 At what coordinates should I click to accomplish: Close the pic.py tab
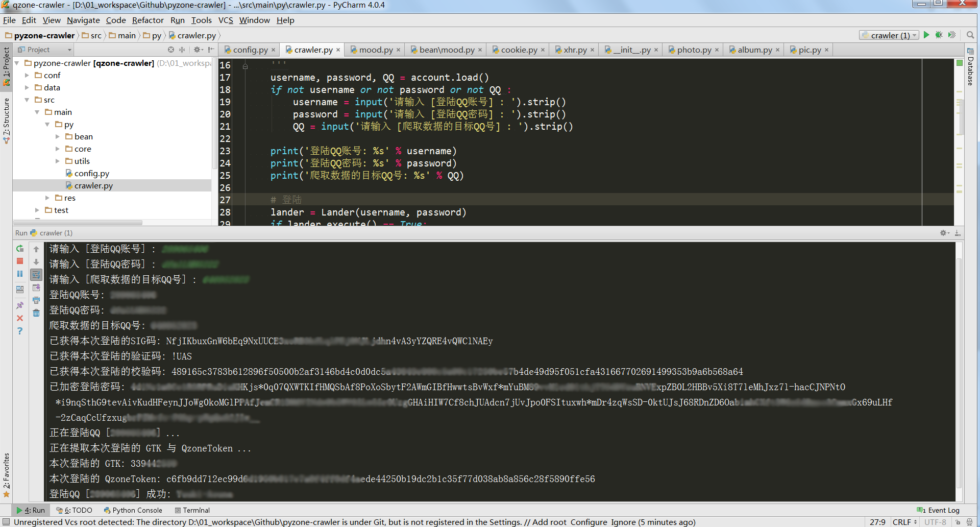(827, 50)
